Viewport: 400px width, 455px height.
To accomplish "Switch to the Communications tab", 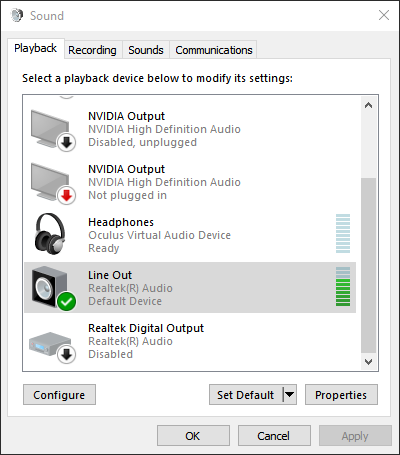I will pyautogui.click(x=214, y=50).
